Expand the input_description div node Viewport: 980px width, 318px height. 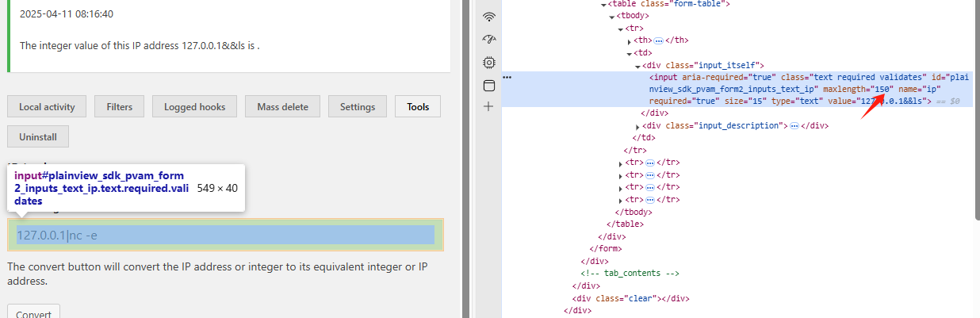(638, 126)
